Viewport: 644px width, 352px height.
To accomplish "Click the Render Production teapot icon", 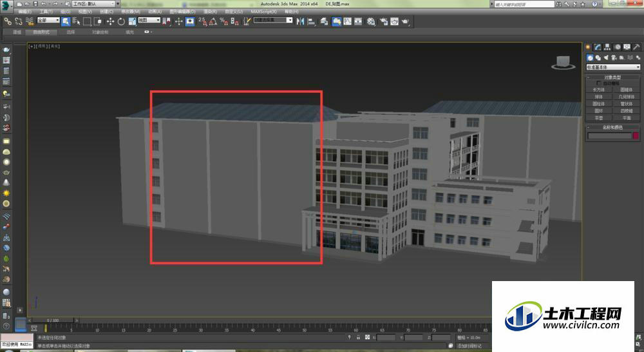I will tap(406, 21).
